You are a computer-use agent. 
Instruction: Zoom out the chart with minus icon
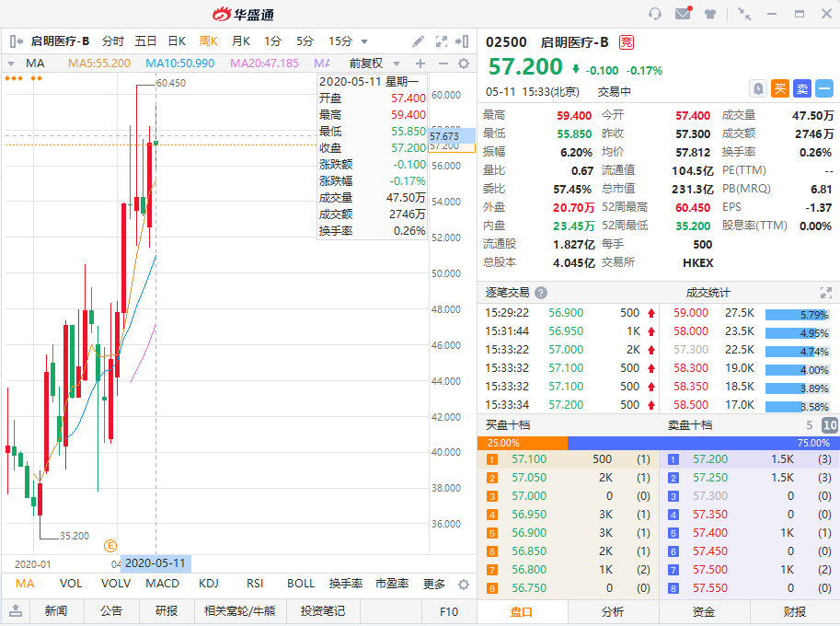443,64
